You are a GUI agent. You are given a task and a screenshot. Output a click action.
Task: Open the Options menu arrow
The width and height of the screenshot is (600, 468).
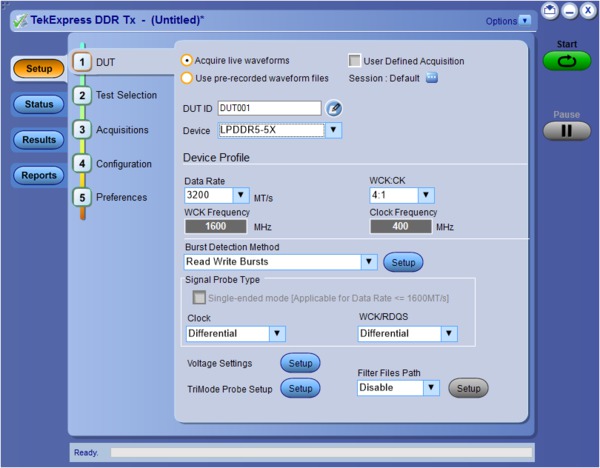point(526,20)
